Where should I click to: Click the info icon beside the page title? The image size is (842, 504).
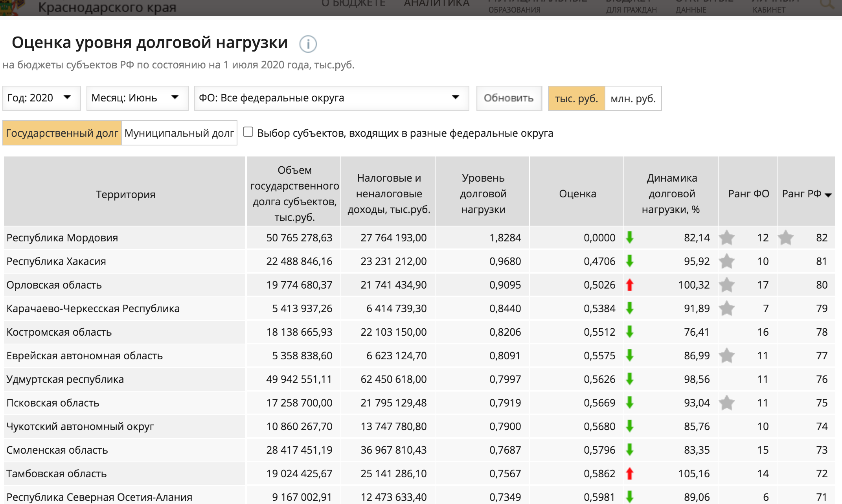308,44
